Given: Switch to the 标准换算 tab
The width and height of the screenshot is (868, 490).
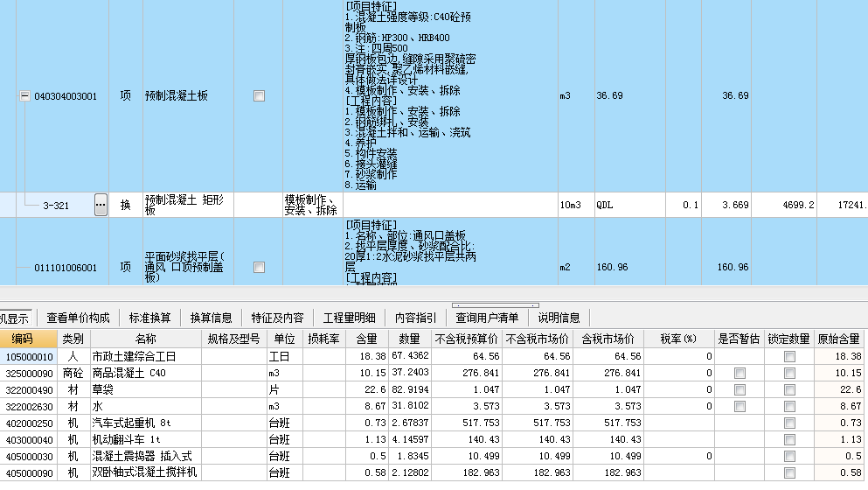Looking at the screenshot, I should tap(150, 318).
